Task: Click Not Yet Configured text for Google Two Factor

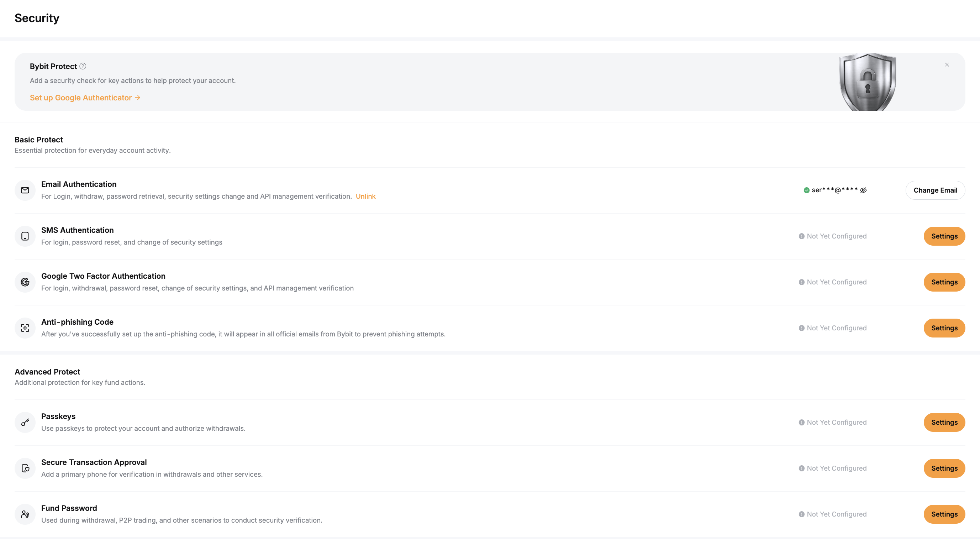Action: coord(837,282)
